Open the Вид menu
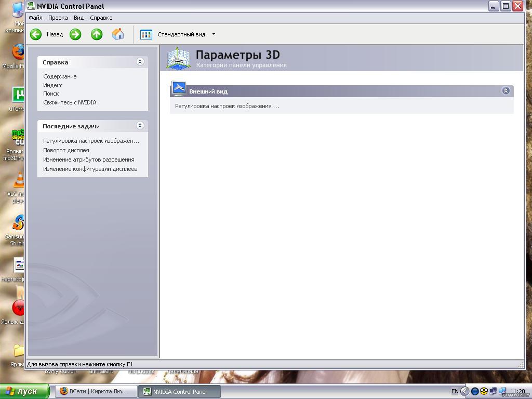The height and width of the screenshot is (399, 532). (79, 18)
